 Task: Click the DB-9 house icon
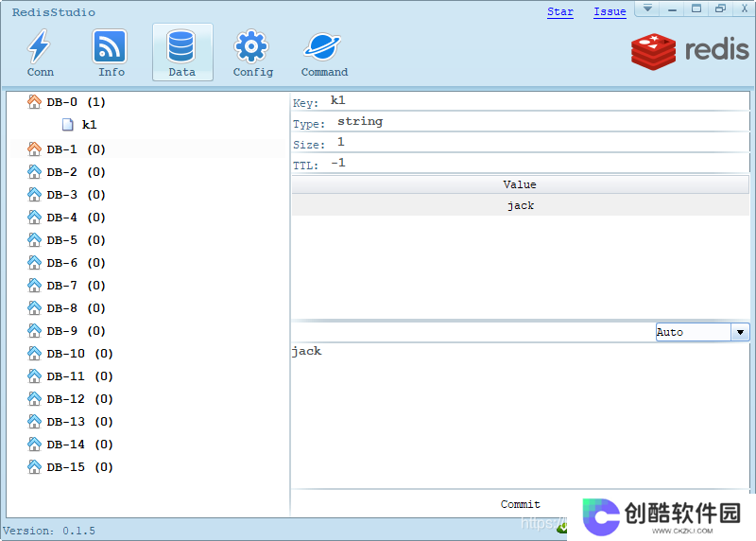pyautogui.click(x=34, y=331)
